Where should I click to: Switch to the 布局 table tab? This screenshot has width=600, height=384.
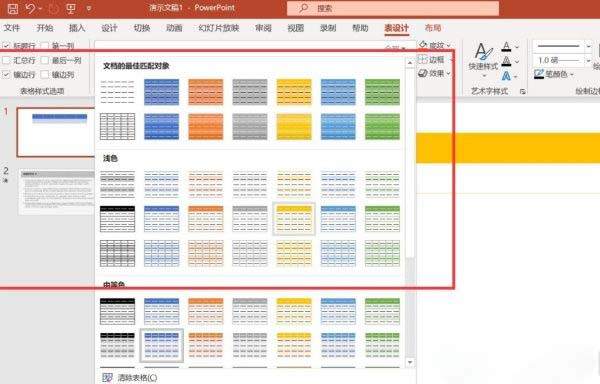click(x=433, y=28)
